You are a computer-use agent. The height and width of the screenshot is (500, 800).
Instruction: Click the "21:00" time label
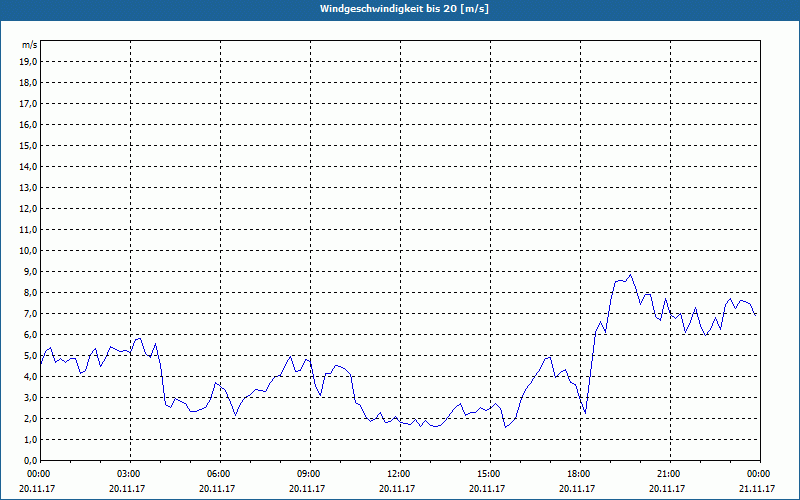pyautogui.click(x=668, y=474)
